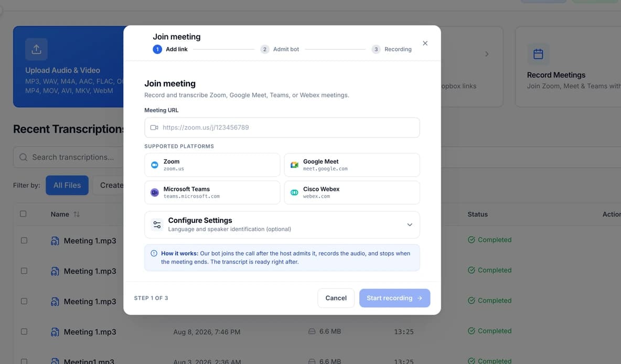Select the All Files filter
621x364 pixels.
(x=67, y=185)
